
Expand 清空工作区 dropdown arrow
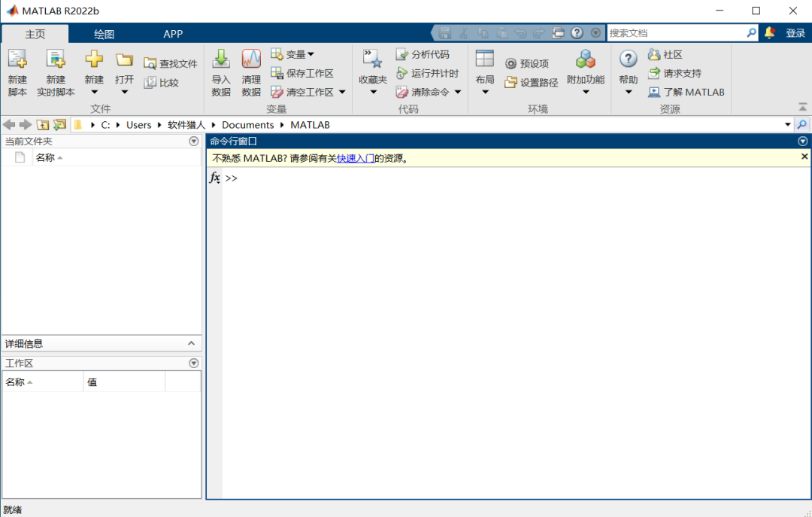[x=342, y=93]
